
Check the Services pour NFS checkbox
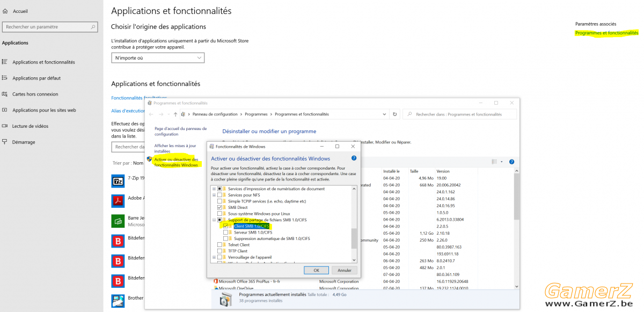point(219,195)
